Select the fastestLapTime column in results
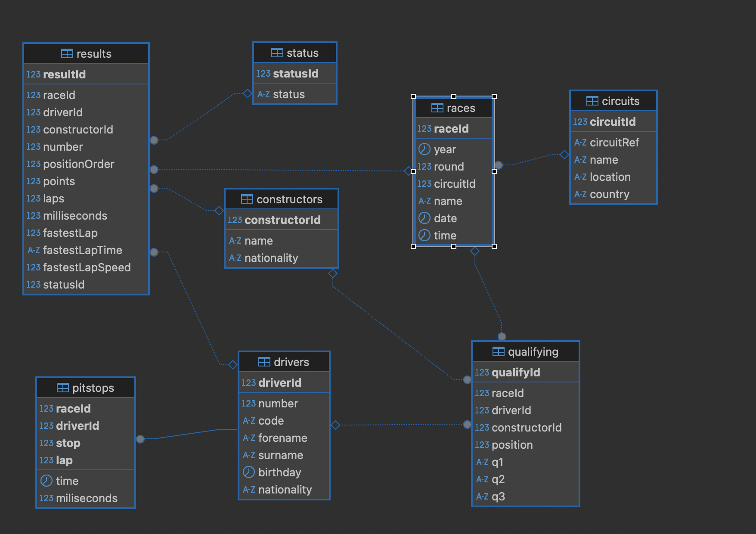This screenshot has height=534, width=756. (82, 250)
